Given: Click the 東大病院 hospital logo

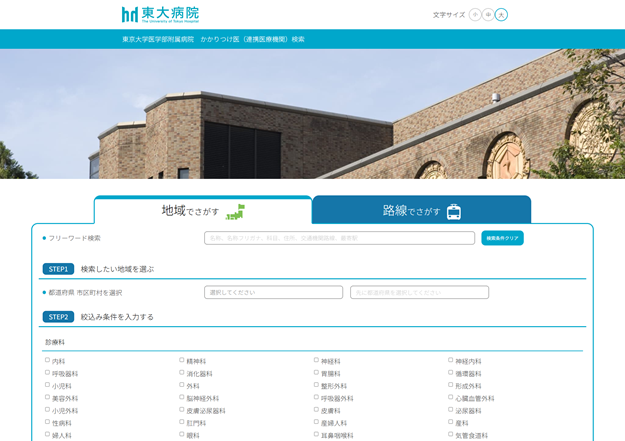Looking at the screenshot, I should (160, 14).
